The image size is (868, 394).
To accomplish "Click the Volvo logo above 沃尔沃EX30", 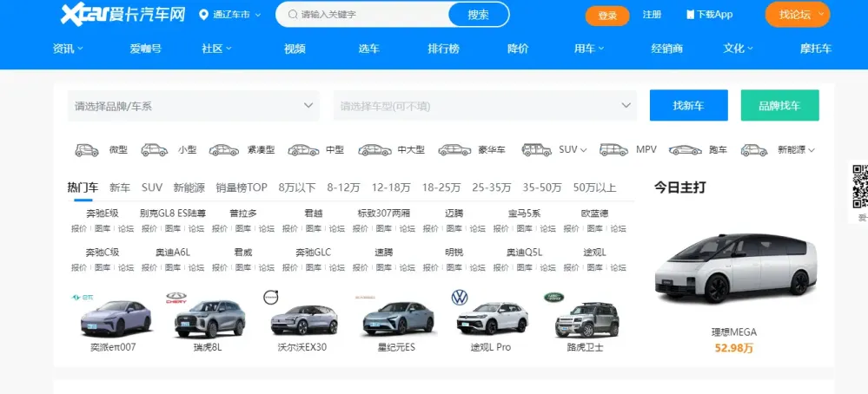I will [271, 298].
